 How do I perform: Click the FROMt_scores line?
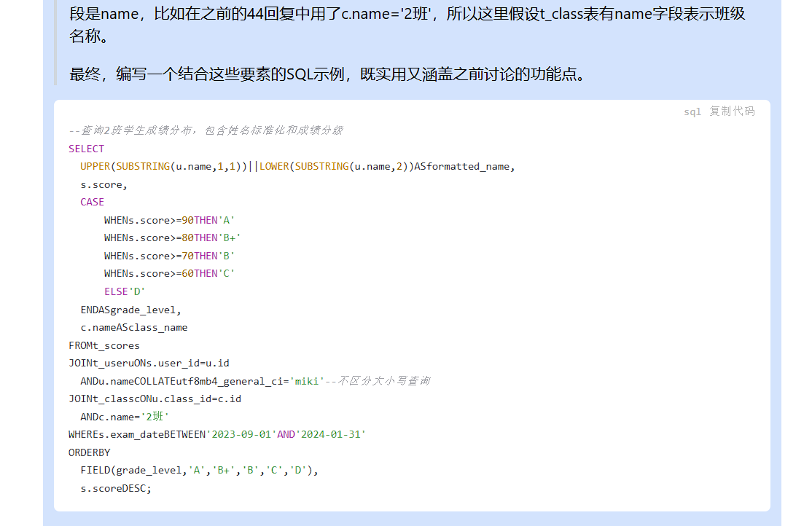104,346
